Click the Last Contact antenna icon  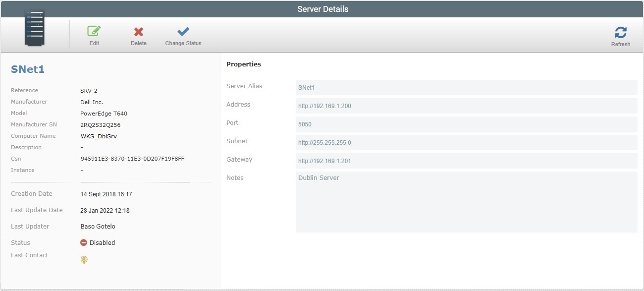84,259
